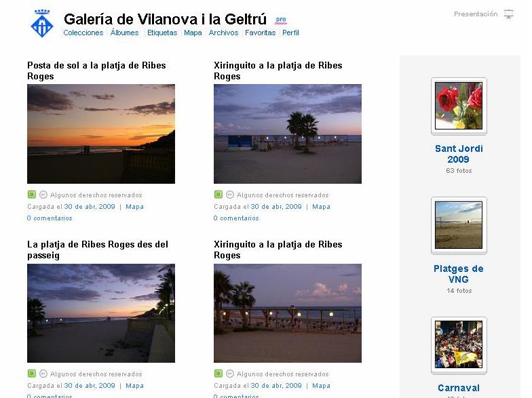The height and width of the screenshot is (398, 532).
Task: Click Creative Commons icon under bottom-right Xiringuito photo
Action: coord(229,374)
